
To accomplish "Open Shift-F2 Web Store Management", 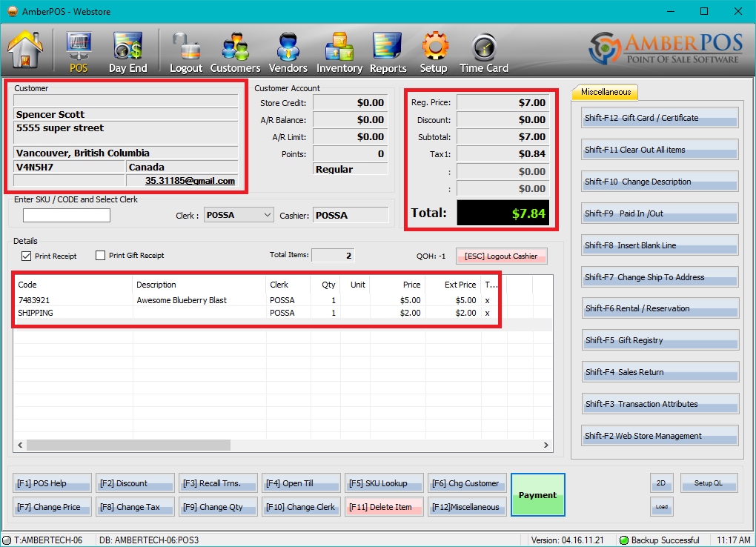I will 660,436.
